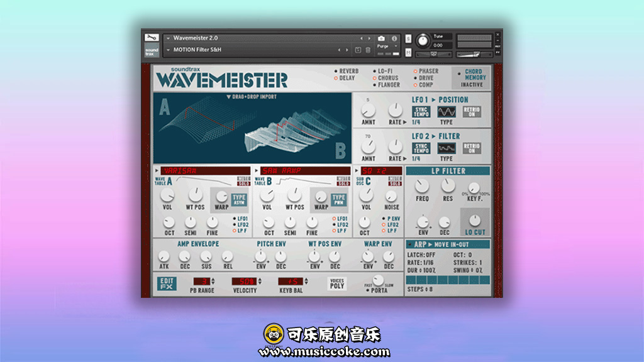Click the header volume slider
The image size is (644, 362).
(474, 54)
